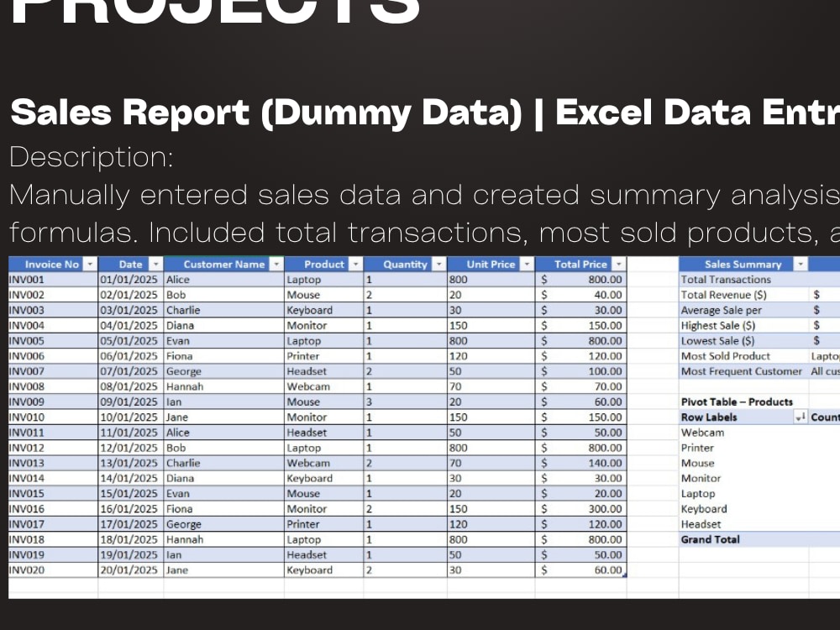The width and height of the screenshot is (840, 630).
Task: Select the Grand Total pivot row
Action: [x=759, y=539]
